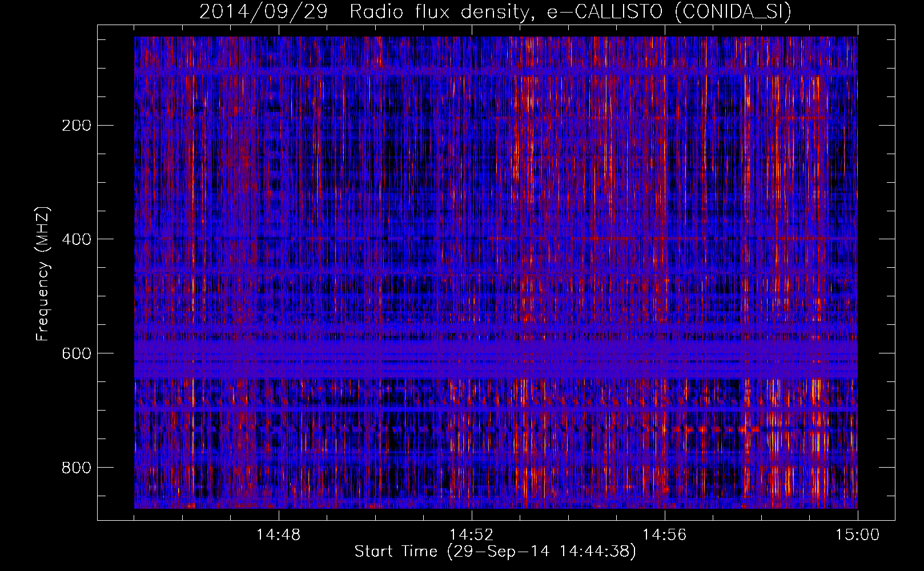Click the '800' frequency tick label
The height and width of the screenshot is (571, 924).
(77, 468)
